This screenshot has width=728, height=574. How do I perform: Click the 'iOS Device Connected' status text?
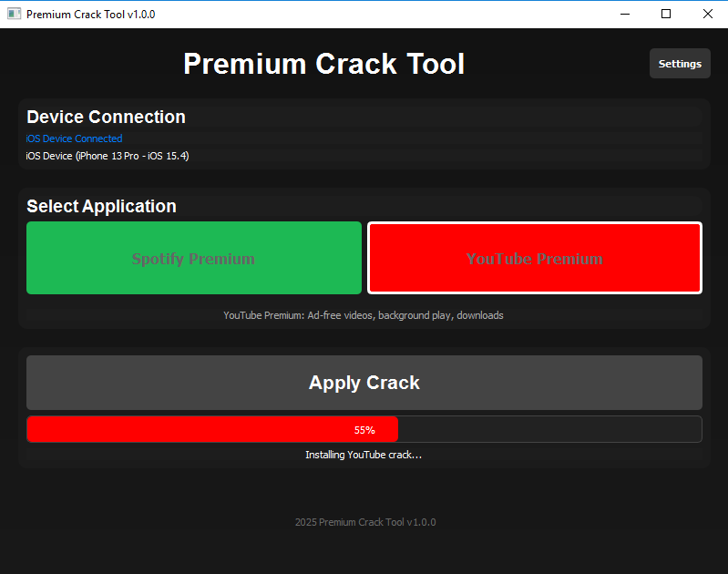pyautogui.click(x=75, y=138)
